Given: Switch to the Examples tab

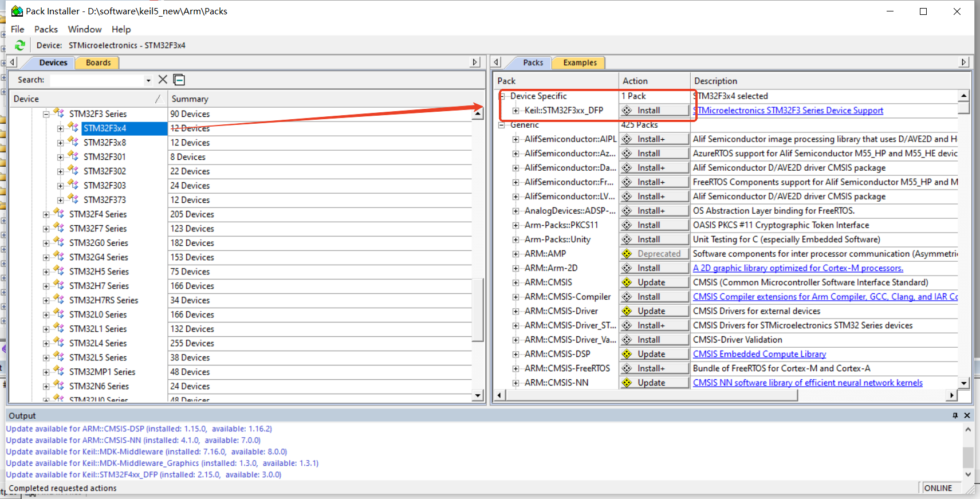Looking at the screenshot, I should [580, 62].
